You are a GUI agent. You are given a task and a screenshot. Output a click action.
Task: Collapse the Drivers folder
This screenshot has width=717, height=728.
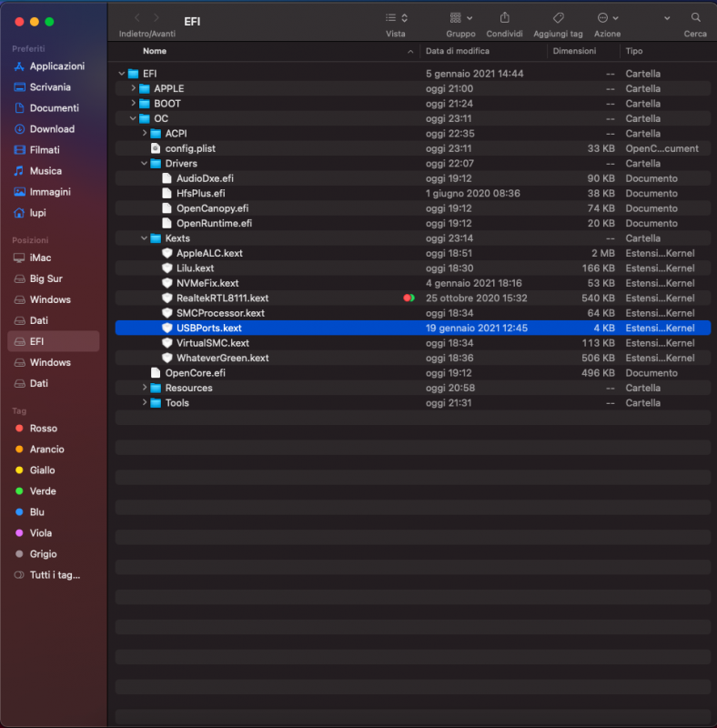144,164
